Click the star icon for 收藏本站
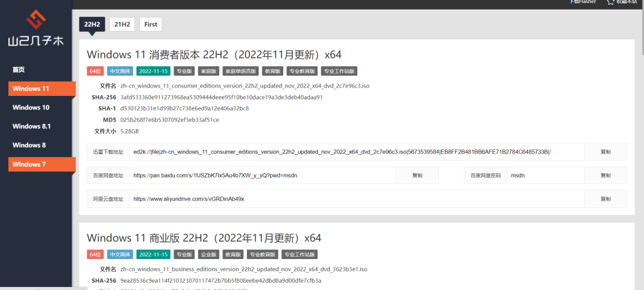Screen dimensions: 644x290 [611, 2]
